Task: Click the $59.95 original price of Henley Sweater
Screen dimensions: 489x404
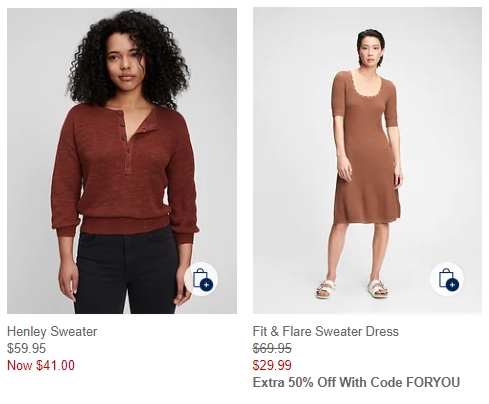Action: click(x=26, y=348)
